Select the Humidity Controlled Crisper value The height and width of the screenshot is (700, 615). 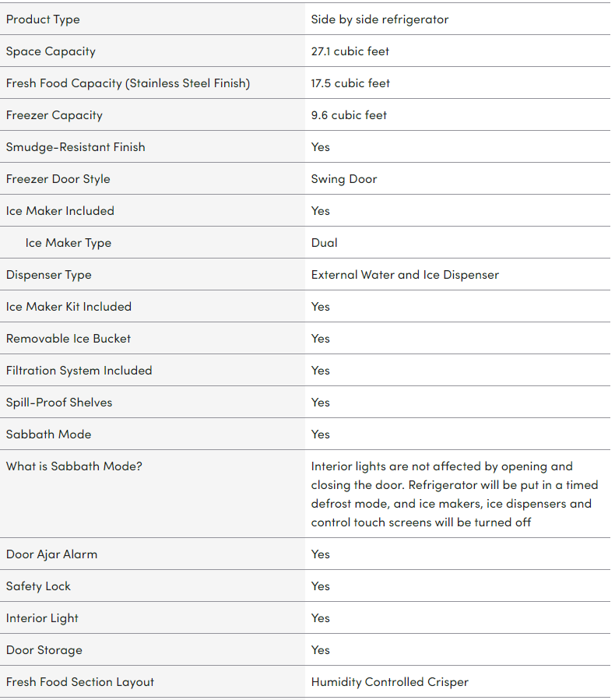[390, 682]
